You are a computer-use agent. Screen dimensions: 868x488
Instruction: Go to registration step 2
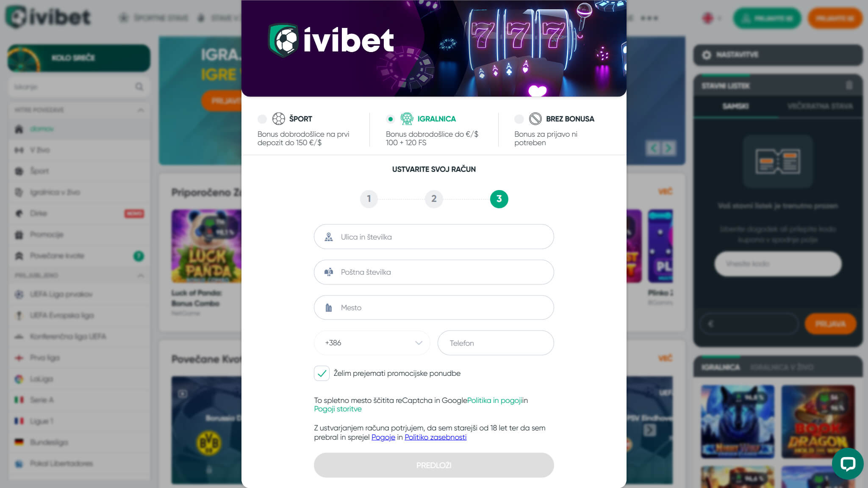click(434, 199)
